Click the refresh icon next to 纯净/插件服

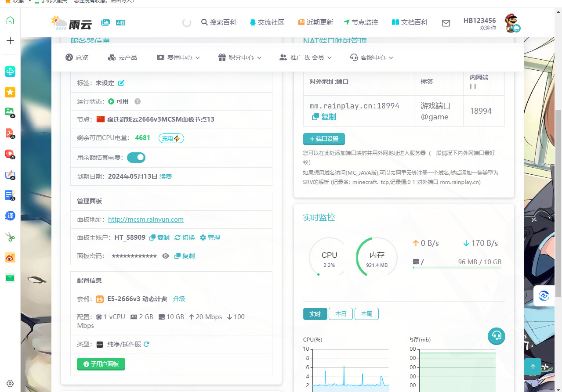pyautogui.click(x=146, y=344)
